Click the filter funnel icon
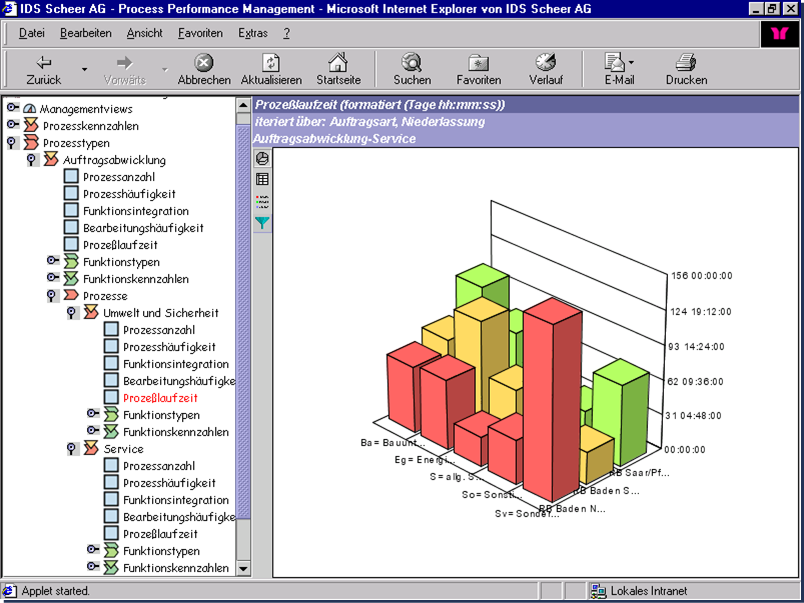Image resolution: width=804 pixels, height=603 pixels. point(262,223)
